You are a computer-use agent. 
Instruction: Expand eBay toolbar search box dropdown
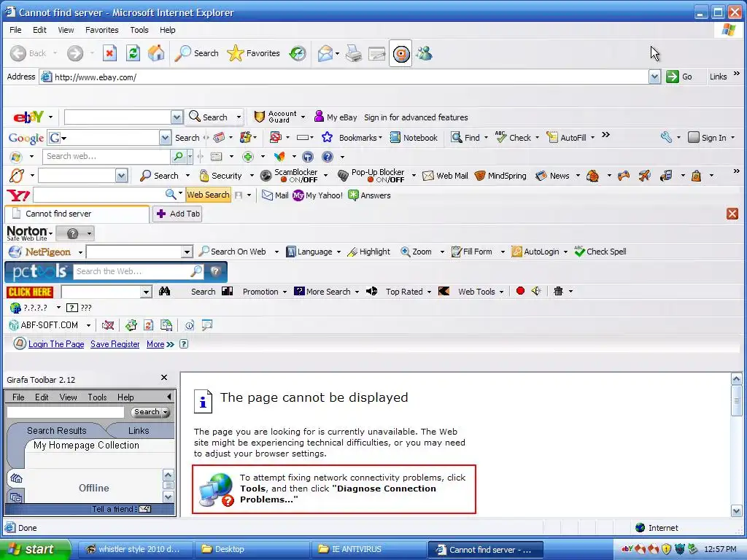(177, 117)
